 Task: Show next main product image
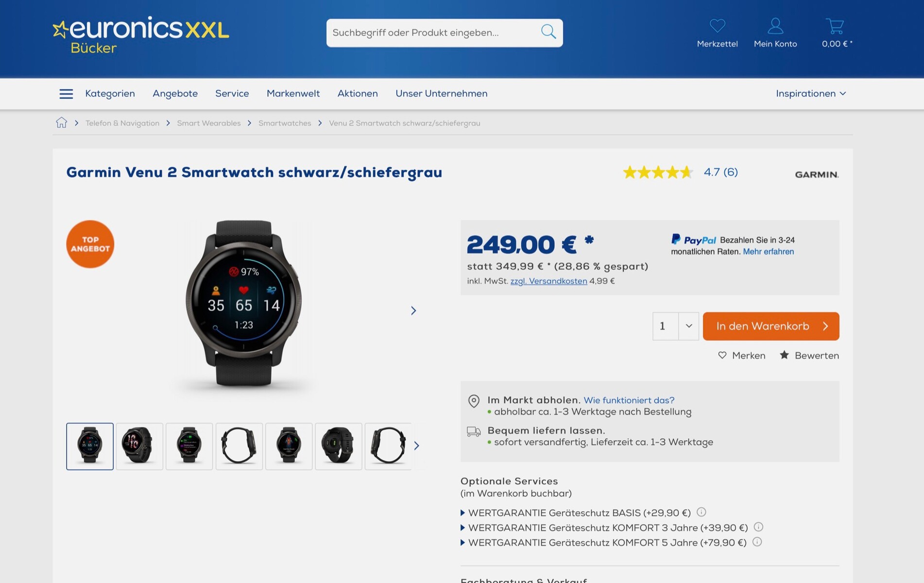pos(413,310)
